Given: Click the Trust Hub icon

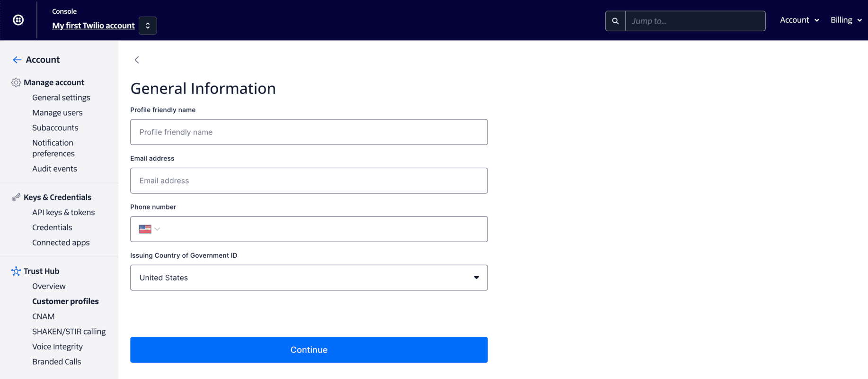Looking at the screenshot, I should pyautogui.click(x=16, y=271).
